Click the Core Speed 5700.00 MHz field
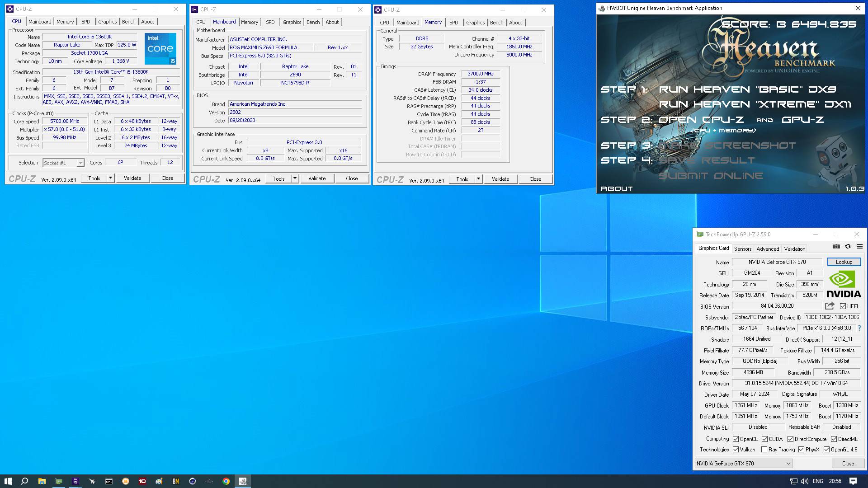Image resolution: width=868 pixels, height=488 pixels. [65, 122]
